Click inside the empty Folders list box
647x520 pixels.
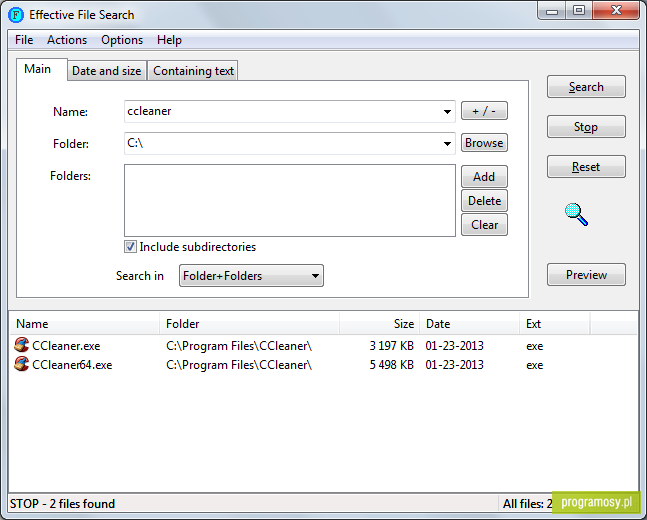pyautogui.click(x=290, y=201)
